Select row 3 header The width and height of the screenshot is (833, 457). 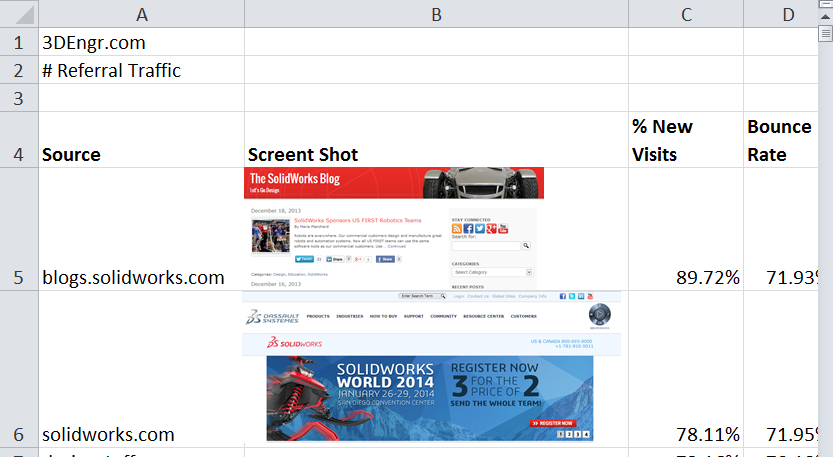tap(19, 98)
